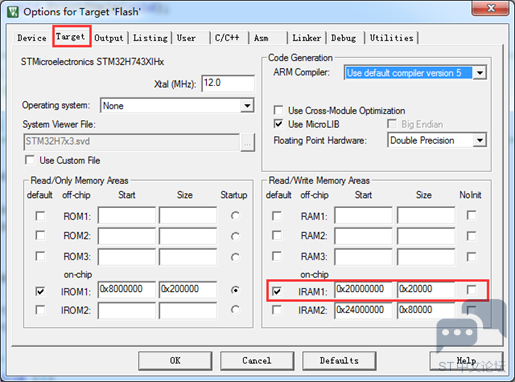515x382 pixels.
Task: Click the IROM1 Size field
Action: pos(188,289)
